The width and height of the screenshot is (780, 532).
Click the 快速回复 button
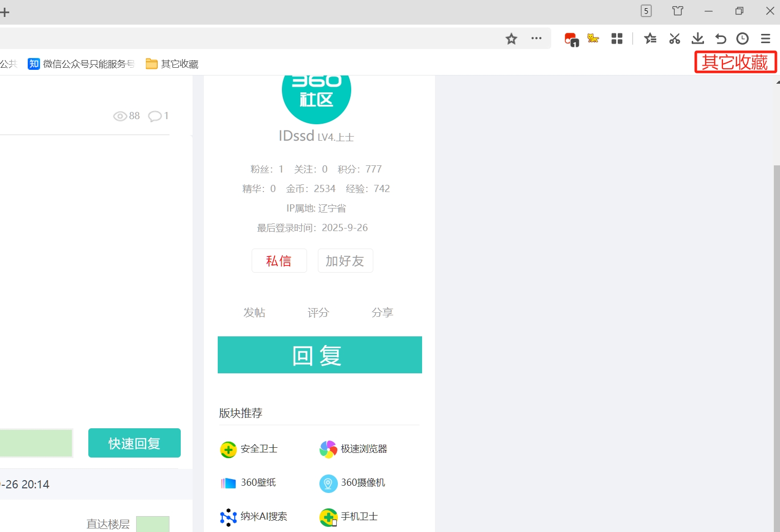point(135,443)
